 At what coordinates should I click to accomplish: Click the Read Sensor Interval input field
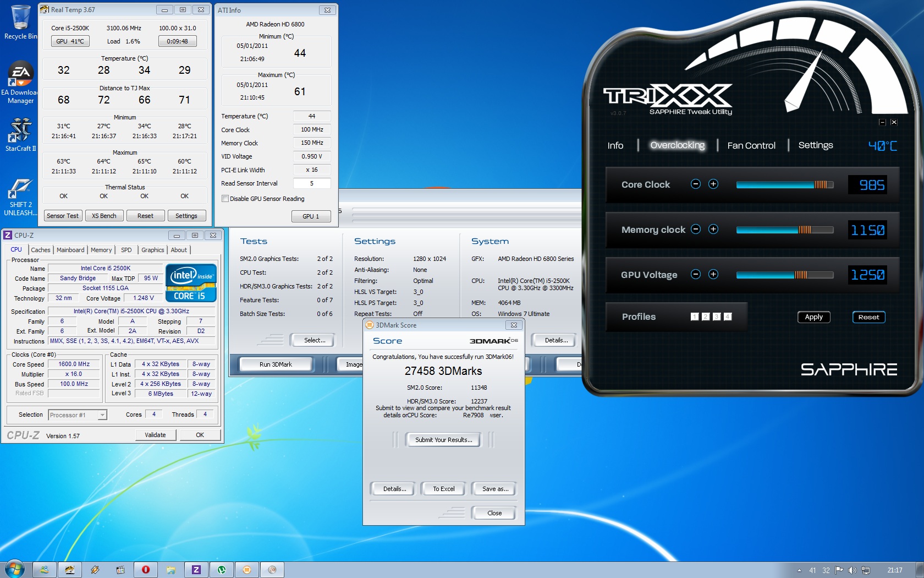(x=312, y=183)
